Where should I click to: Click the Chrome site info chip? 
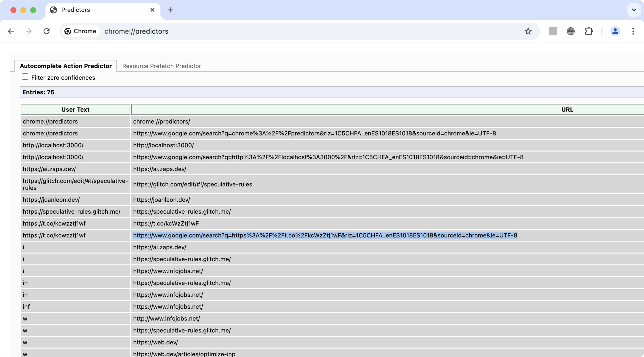tap(80, 31)
